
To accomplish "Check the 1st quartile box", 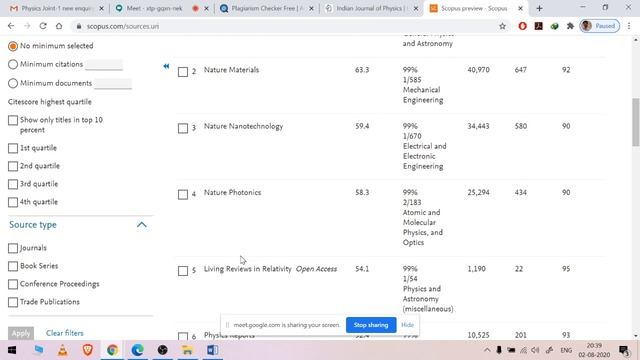I will click(x=13, y=148).
